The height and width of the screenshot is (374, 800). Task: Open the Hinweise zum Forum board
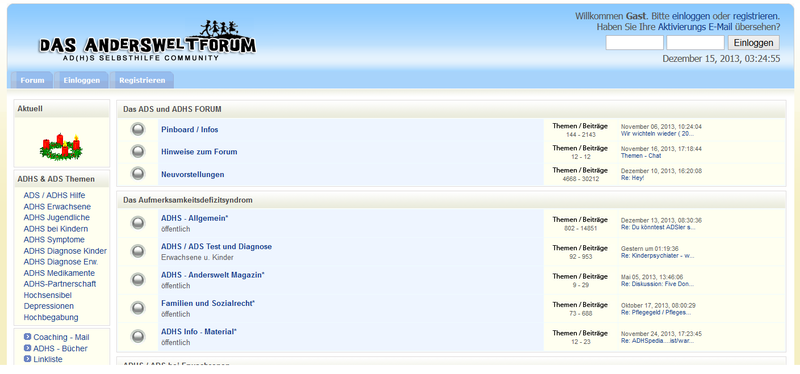point(199,152)
